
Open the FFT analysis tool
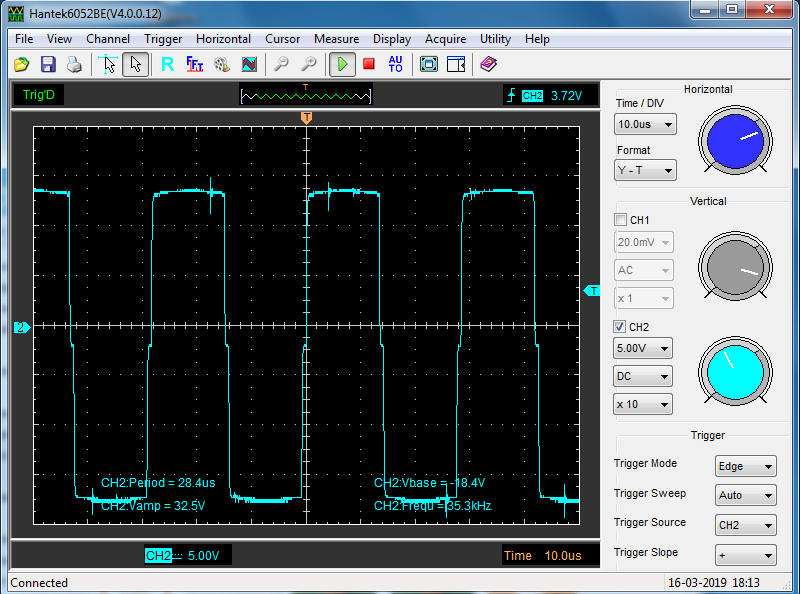(x=194, y=64)
